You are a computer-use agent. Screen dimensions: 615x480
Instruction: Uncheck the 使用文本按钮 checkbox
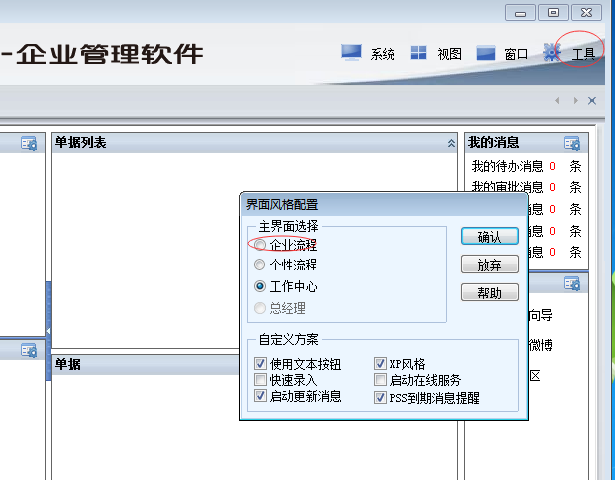tap(260, 364)
